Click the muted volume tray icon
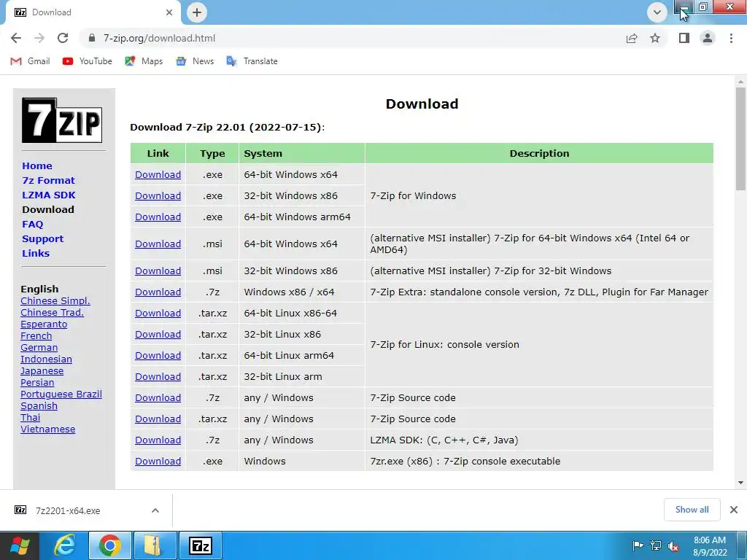 tap(673, 546)
